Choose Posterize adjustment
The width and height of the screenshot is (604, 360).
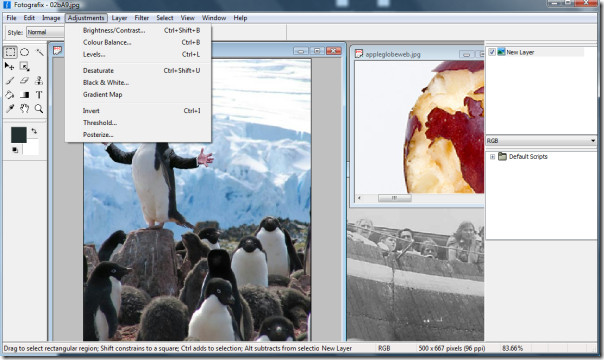click(x=139, y=134)
